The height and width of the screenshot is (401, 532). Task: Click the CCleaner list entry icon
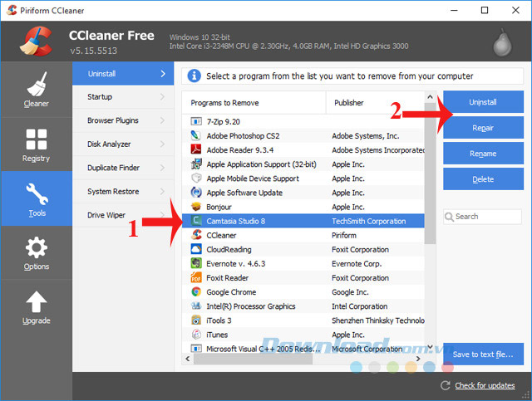click(x=196, y=235)
